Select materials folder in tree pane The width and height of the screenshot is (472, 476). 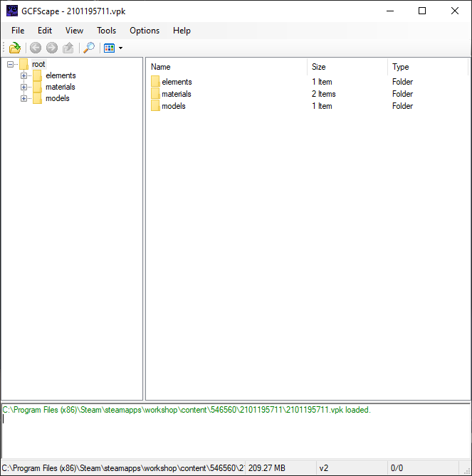pyautogui.click(x=61, y=87)
